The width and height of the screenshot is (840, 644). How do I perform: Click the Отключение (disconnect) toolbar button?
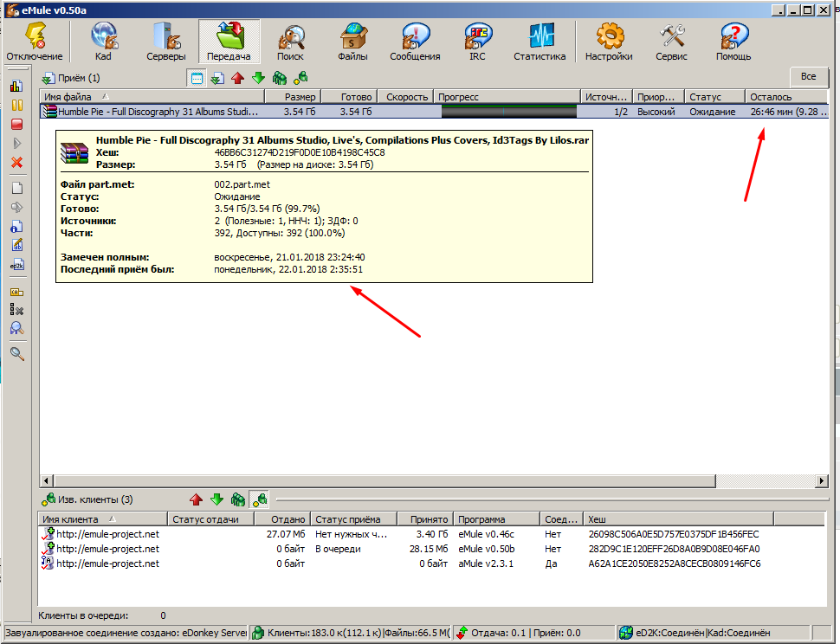[35, 42]
